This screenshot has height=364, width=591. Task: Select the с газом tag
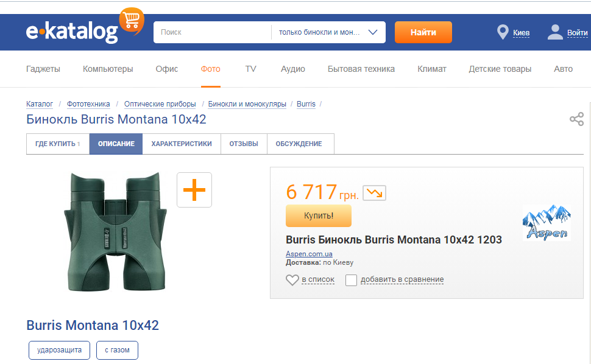(117, 350)
